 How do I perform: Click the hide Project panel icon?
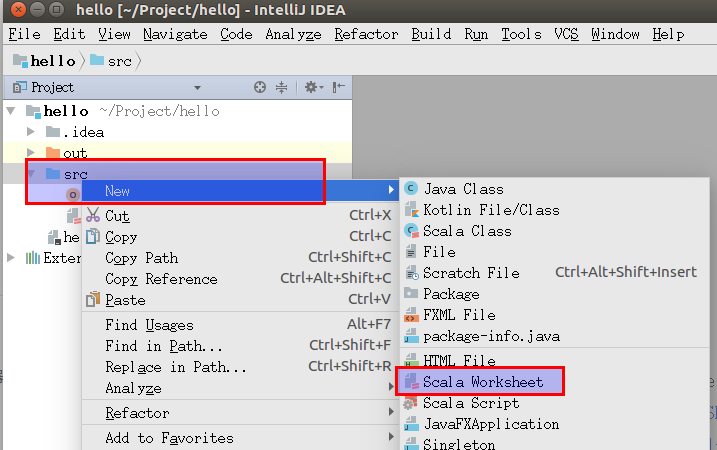point(338,87)
